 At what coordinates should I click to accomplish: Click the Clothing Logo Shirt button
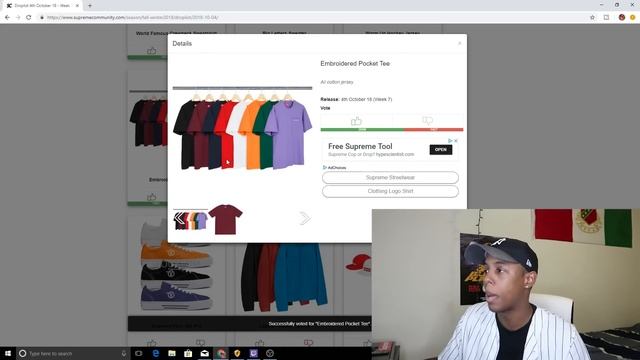click(x=390, y=191)
